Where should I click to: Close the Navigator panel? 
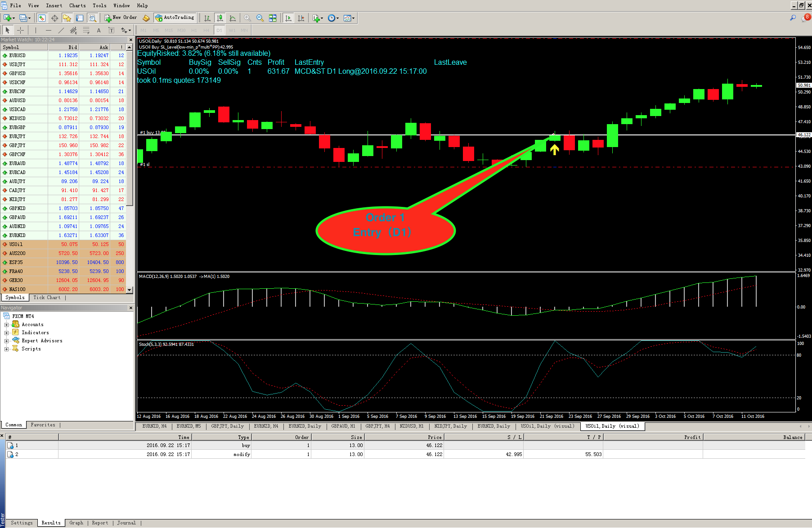coord(131,308)
